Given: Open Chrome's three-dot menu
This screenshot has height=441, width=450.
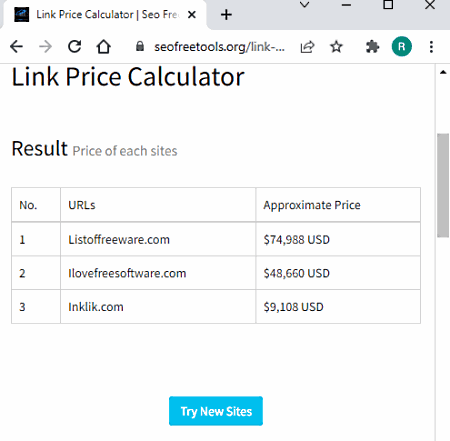Looking at the screenshot, I should click(x=431, y=47).
